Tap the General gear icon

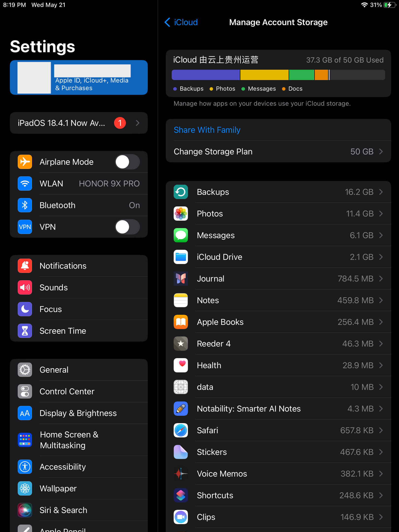pos(25,370)
